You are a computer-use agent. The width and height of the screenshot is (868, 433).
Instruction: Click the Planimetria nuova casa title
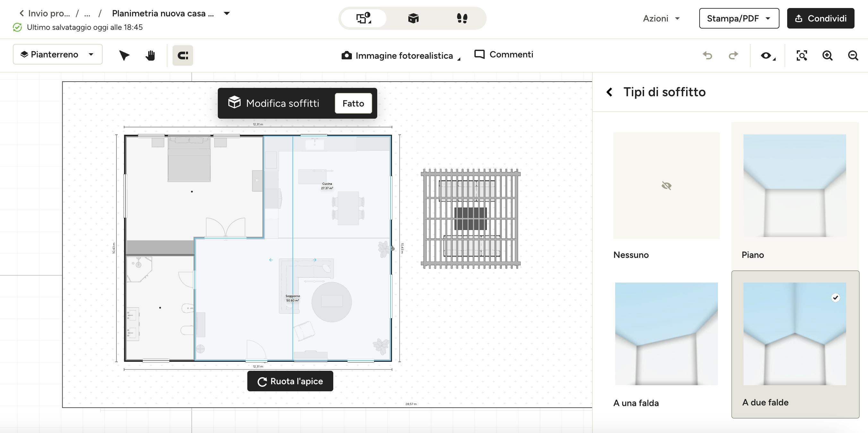pyautogui.click(x=163, y=13)
